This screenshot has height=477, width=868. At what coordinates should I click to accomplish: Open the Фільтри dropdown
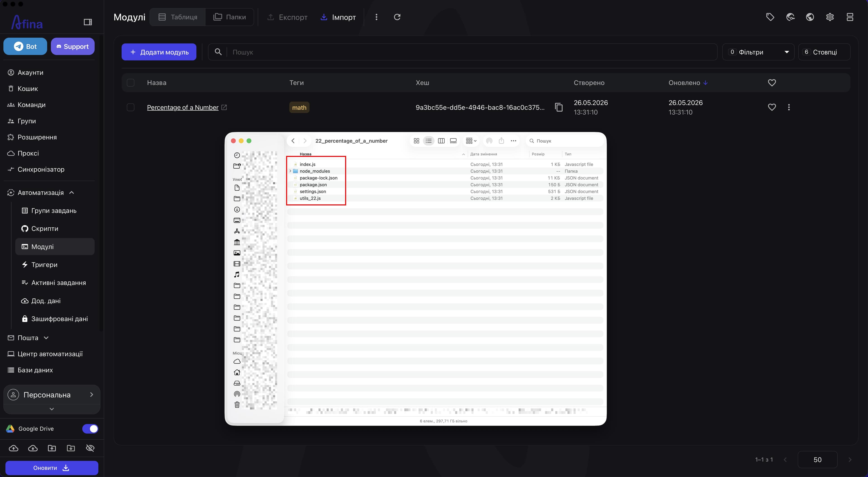point(758,52)
